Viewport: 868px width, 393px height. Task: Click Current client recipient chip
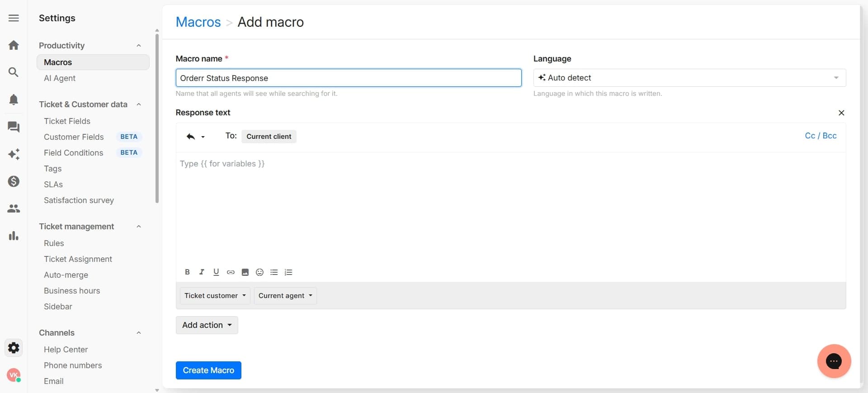pos(269,137)
